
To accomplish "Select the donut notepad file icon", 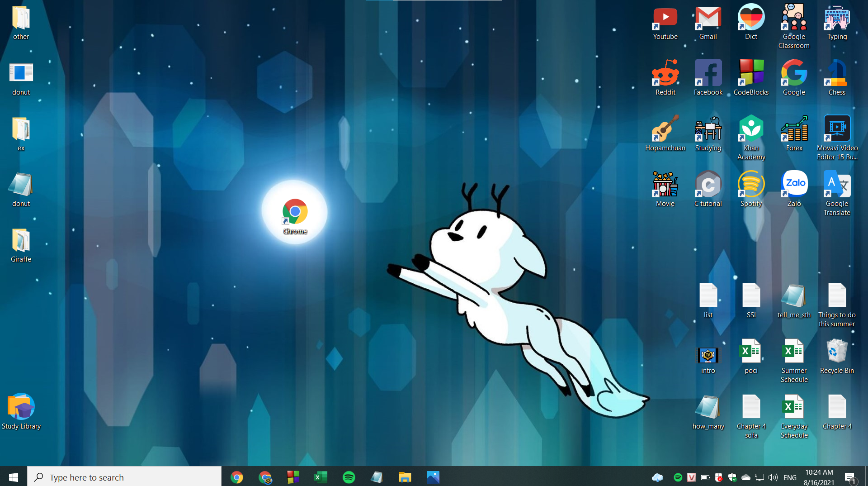I will (x=21, y=185).
